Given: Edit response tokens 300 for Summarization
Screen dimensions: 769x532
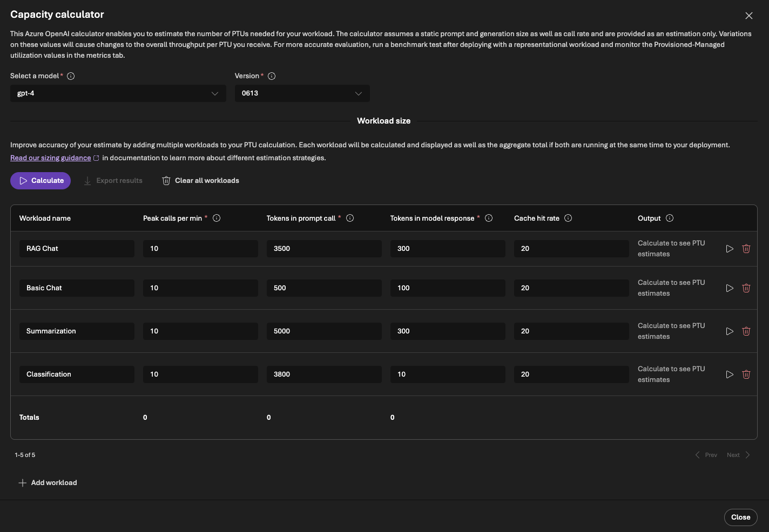Looking at the screenshot, I should pos(448,331).
